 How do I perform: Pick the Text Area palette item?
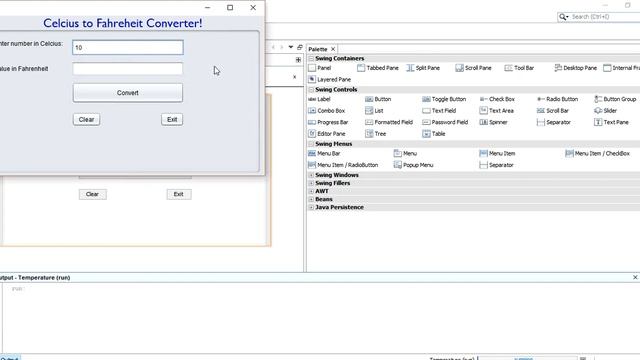tap(497, 111)
